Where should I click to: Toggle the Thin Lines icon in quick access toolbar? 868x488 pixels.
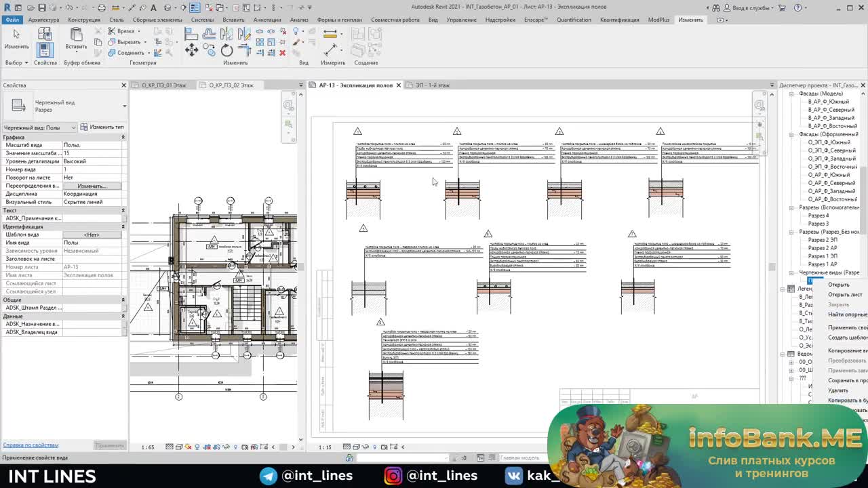[x=195, y=7]
